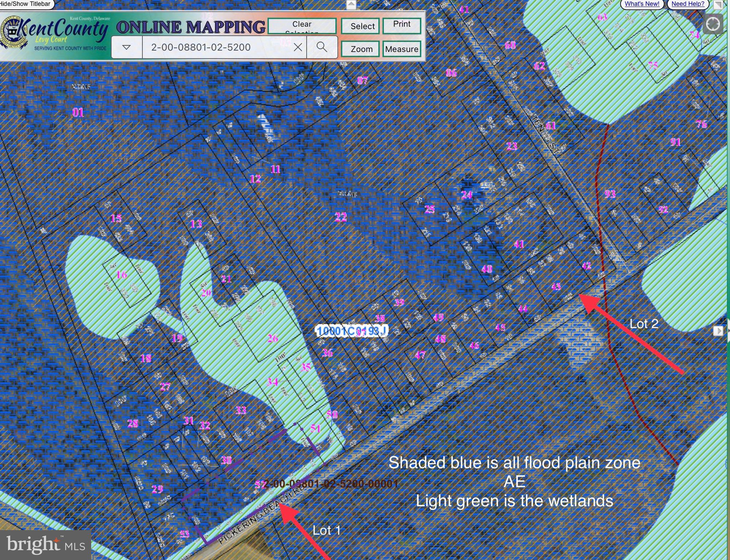Click the 10001C0193J flood panel label

point(351,331)
